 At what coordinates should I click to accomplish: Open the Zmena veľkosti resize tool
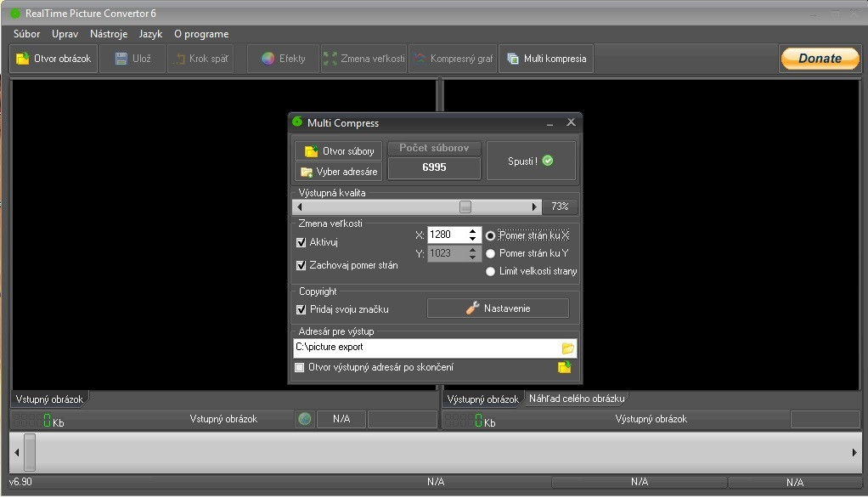point(364,59)
